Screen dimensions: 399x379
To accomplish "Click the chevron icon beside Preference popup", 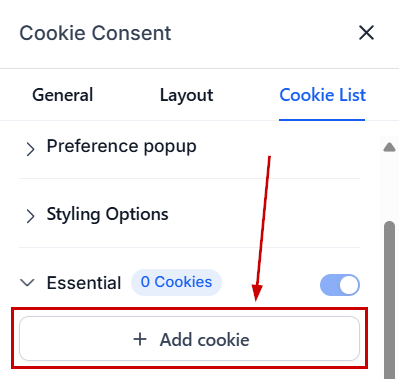I will (x=30, y=149).
